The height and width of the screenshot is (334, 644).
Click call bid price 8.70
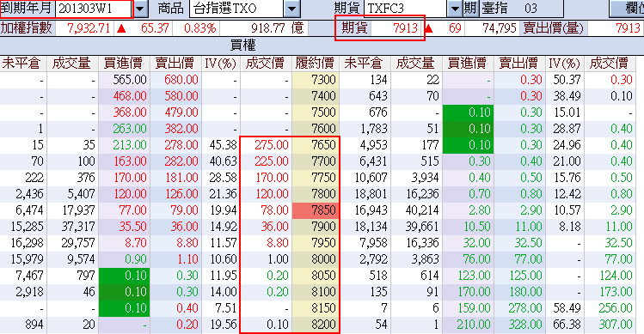(x=136, y=243)
